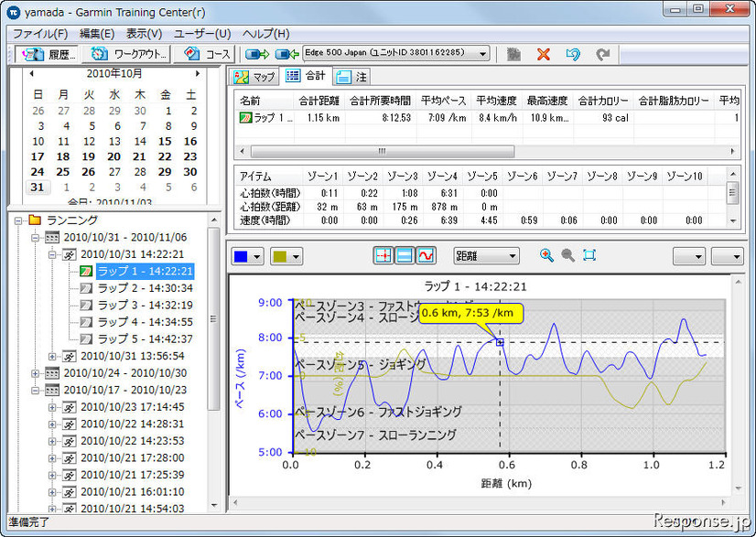Click the fit-to-window zoom icon
The image size is (756, 537).
click(x=589, y=255)
